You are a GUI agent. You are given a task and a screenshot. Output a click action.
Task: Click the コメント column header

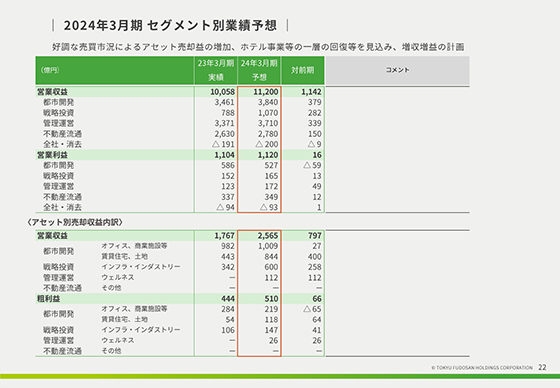tap(397, 70)
